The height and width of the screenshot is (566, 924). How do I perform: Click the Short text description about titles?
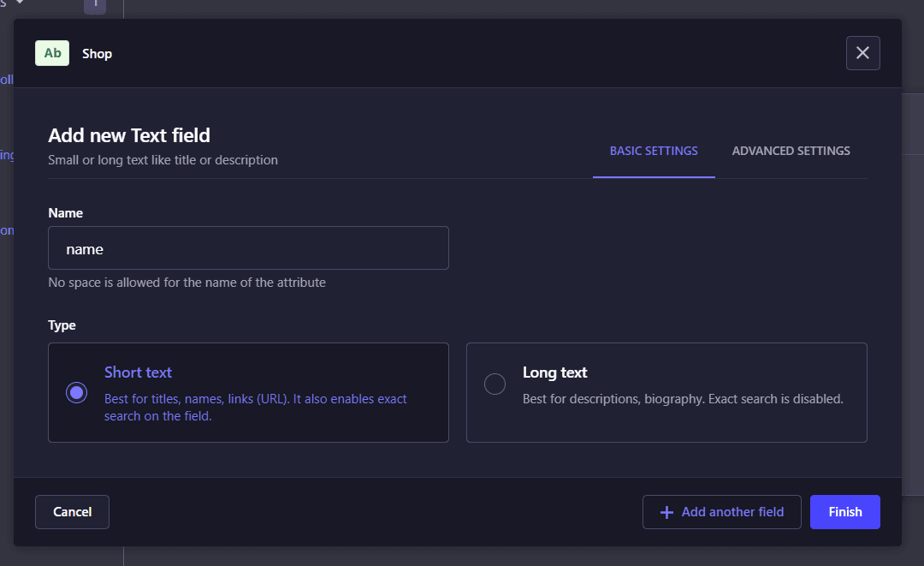pyautogui.click(x=255, y=408)
